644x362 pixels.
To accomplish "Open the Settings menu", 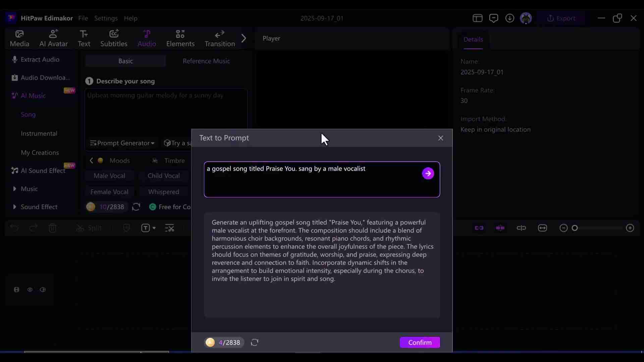I will click(106, 18).
